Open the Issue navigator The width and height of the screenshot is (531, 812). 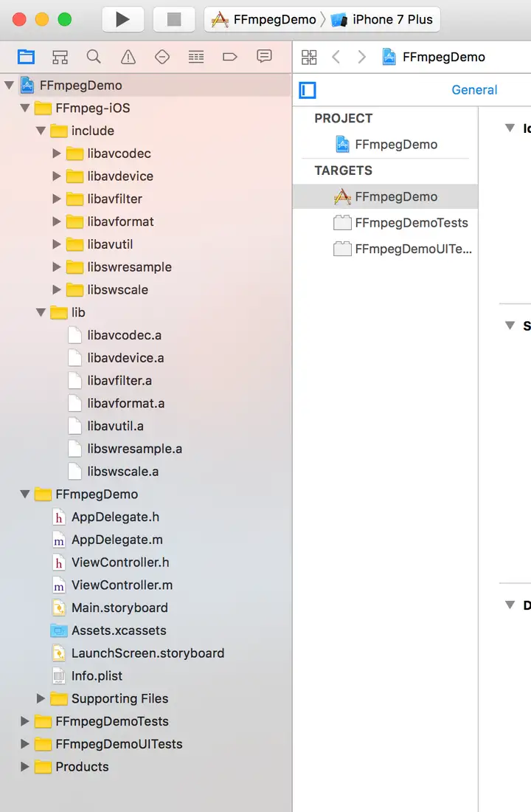pyautogui.click(x=128, y=57)
